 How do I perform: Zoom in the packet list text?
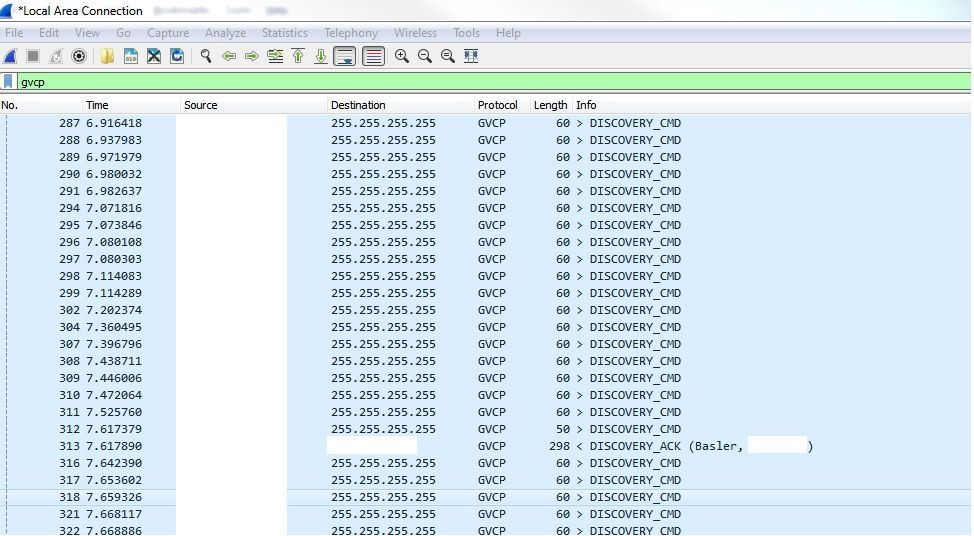402,57
